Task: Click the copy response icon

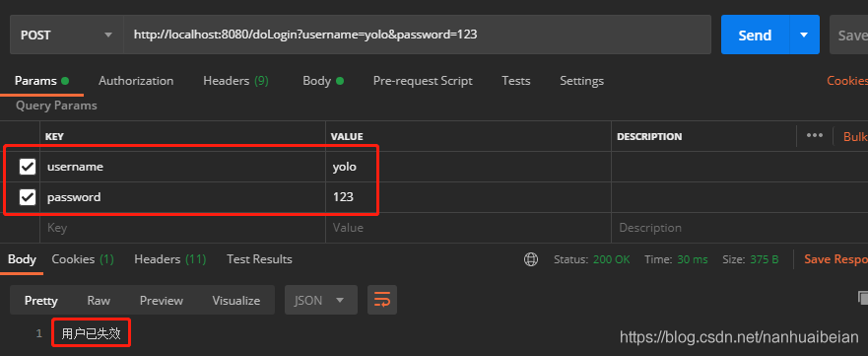Action: tap(862, 297)
